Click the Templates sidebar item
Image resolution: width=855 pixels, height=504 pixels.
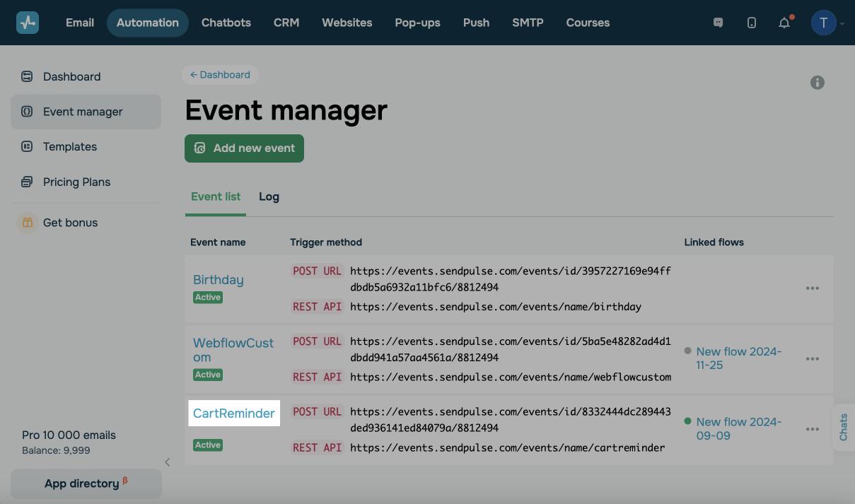69,146
